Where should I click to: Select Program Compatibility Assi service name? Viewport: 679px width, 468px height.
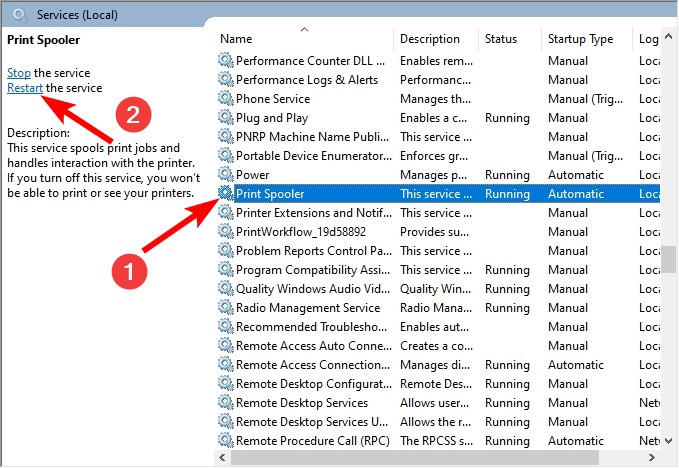click(313, 270)
